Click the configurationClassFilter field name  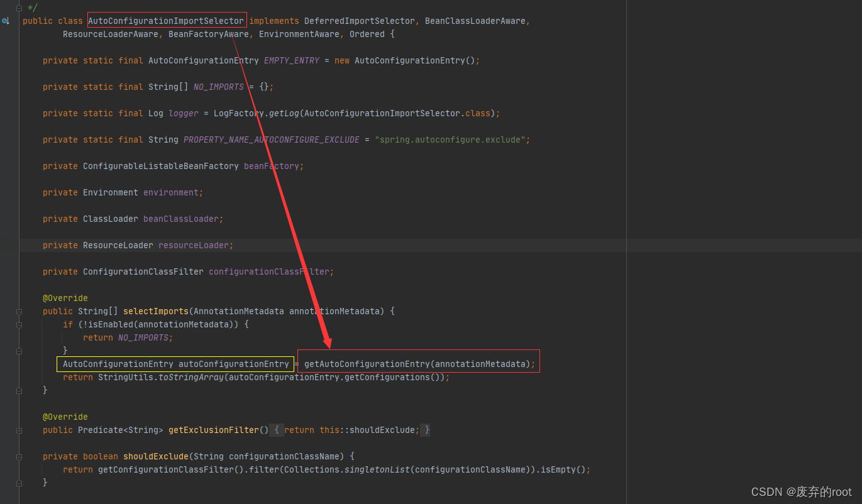click(269, 271)
